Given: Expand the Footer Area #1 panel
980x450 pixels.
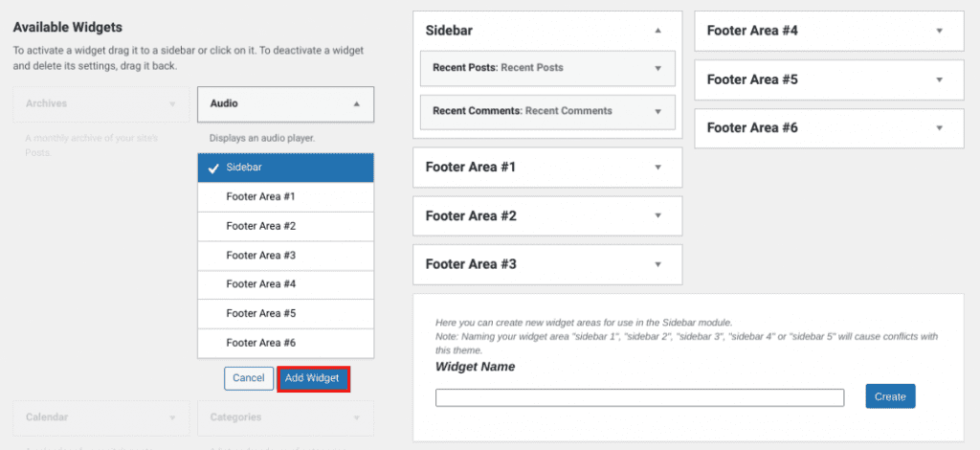Looking at the screenshot, I should click(x=657, y=168).
